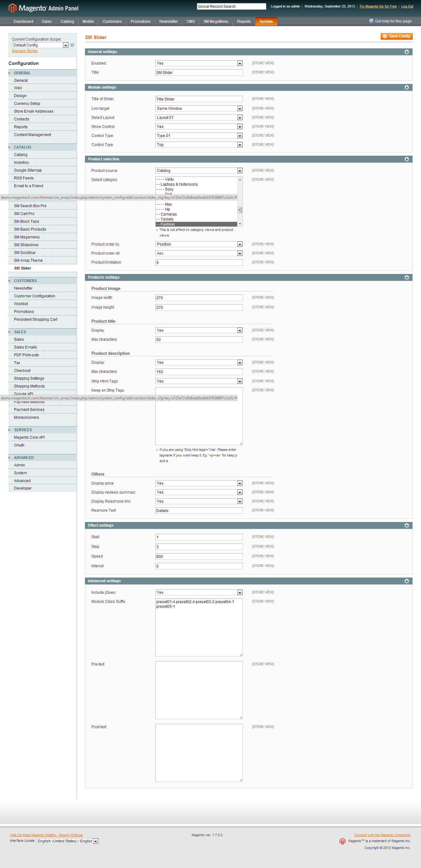Open SM Slideshow configuration in sidebar
The height and width of the screenshot is (868, 421).
[26, 245]
